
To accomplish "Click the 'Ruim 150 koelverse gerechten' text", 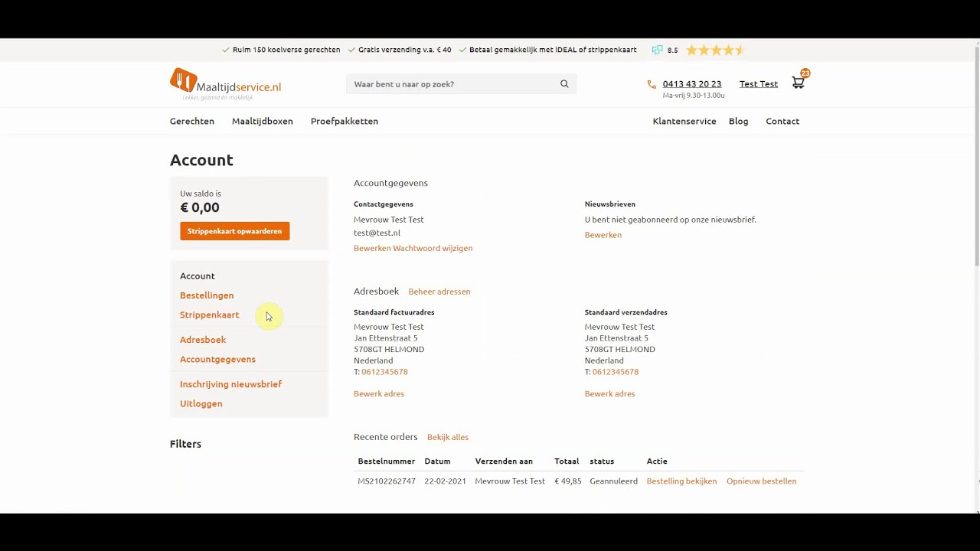I will click(x=286, y=50).
